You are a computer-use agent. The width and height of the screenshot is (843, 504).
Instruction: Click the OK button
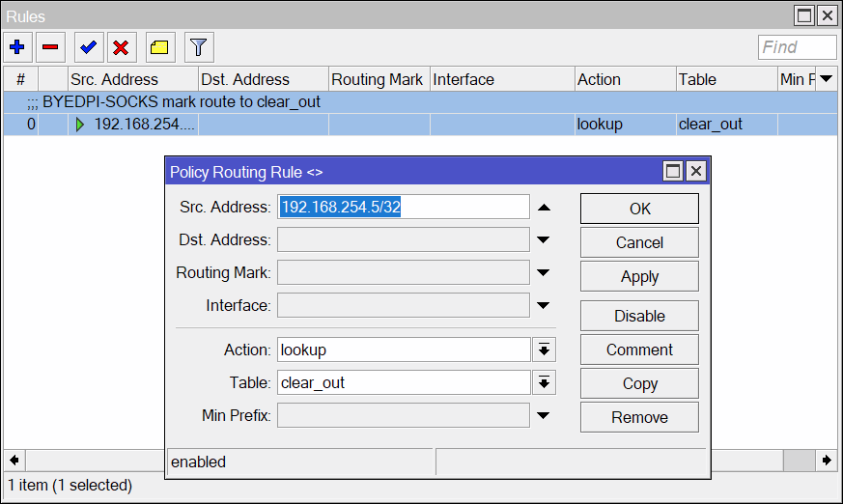[639, 209]
